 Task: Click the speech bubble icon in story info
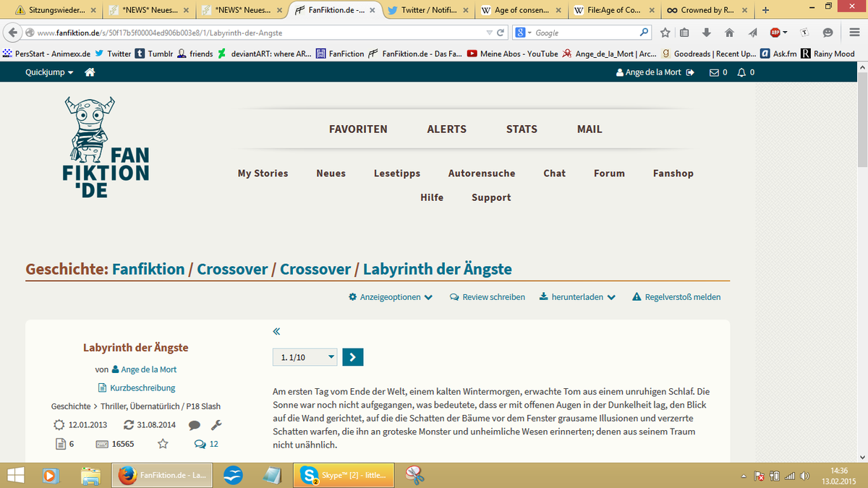195,425
